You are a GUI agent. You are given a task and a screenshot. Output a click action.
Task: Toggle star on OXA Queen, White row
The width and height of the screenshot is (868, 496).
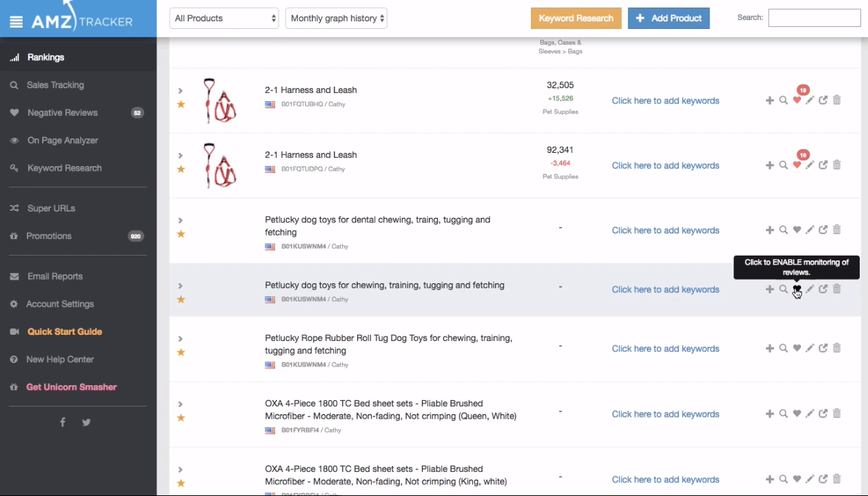181,418
